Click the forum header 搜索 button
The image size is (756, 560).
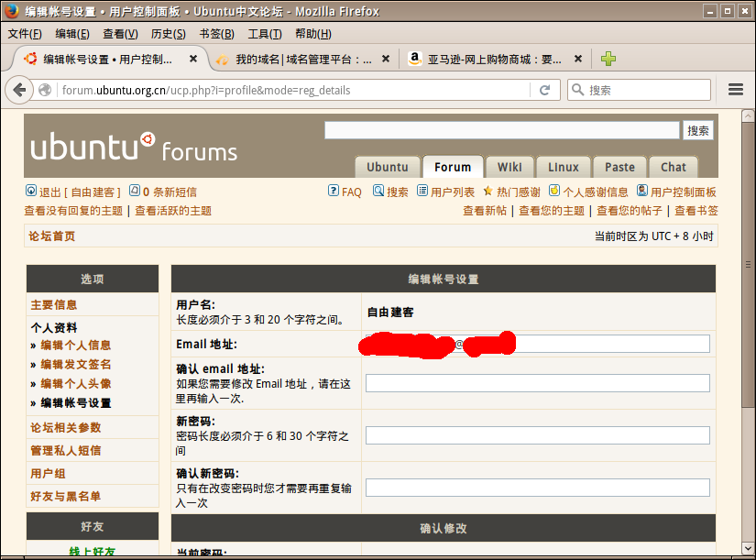[x=697, y=130]
